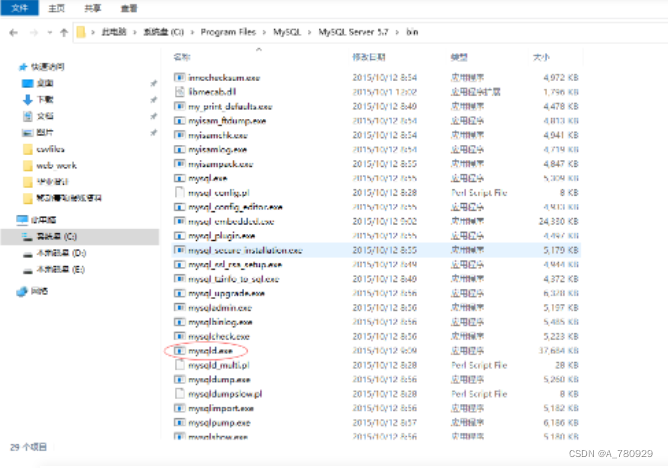Open the recent locations dropdown arrow

coord(50,32)
